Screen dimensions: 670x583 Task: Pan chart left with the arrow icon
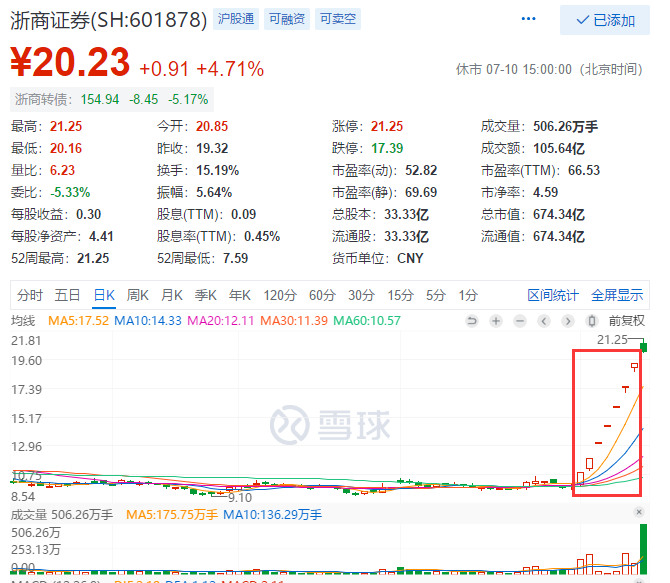[544, 321]
